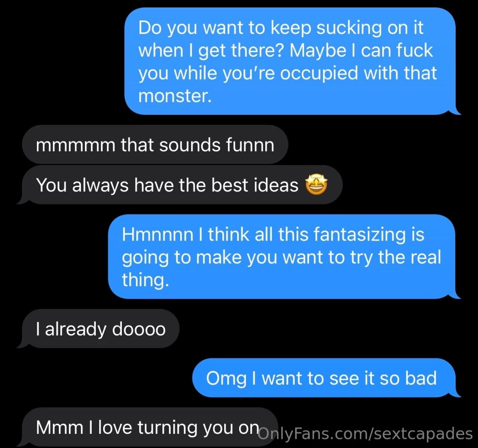Tap the 'Omg I want to see it so bad' bubble
This screenshot has width=478, height=448.
pyautogui.click(x=326, y=378)
